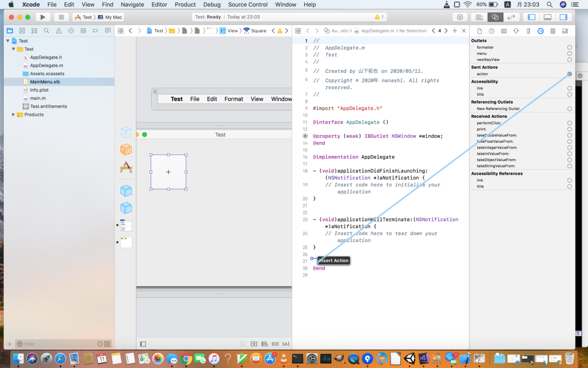Hide the Inspectors panel
588x368 pixels.
pos(563,17)
